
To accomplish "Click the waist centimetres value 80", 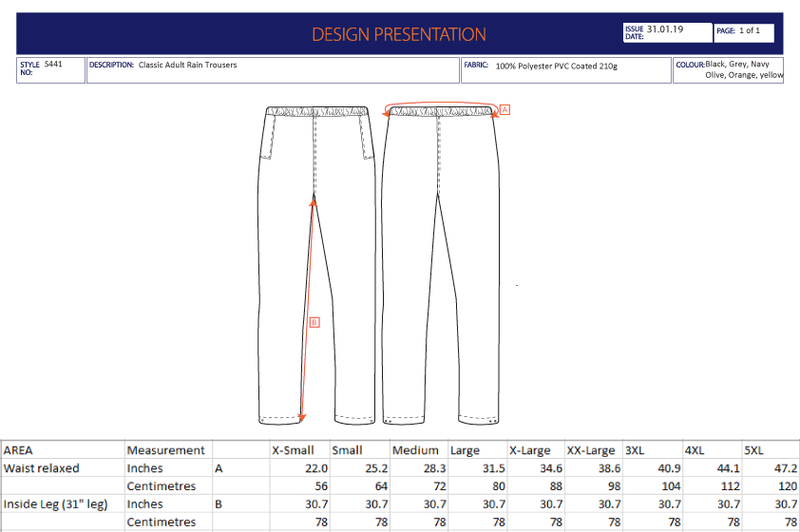I will 499,486.
